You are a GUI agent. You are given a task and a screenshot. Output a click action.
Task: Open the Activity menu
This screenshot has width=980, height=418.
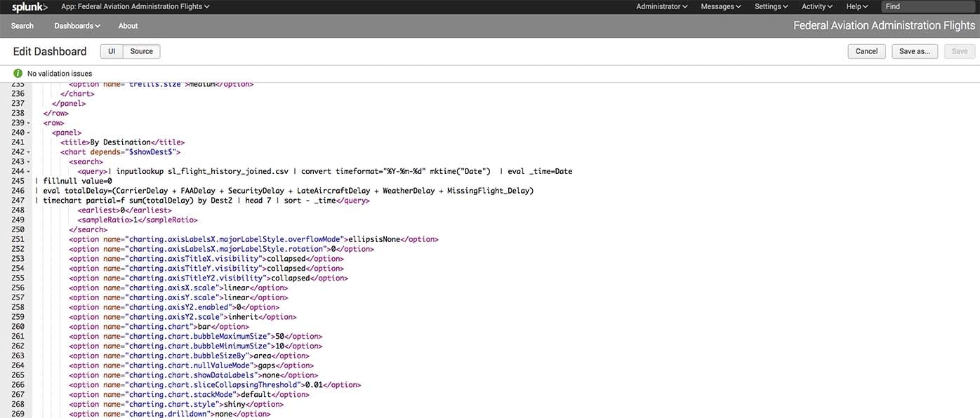817,6
